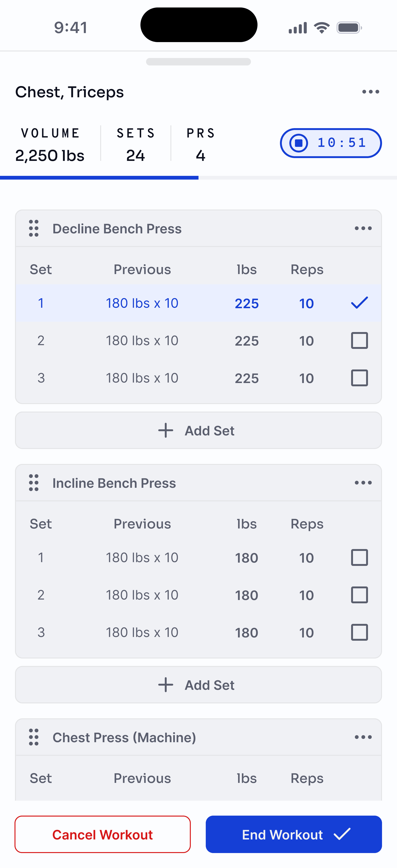
Task: Grab the Decline Bench Press drag handle
Action: pos(34,228)
